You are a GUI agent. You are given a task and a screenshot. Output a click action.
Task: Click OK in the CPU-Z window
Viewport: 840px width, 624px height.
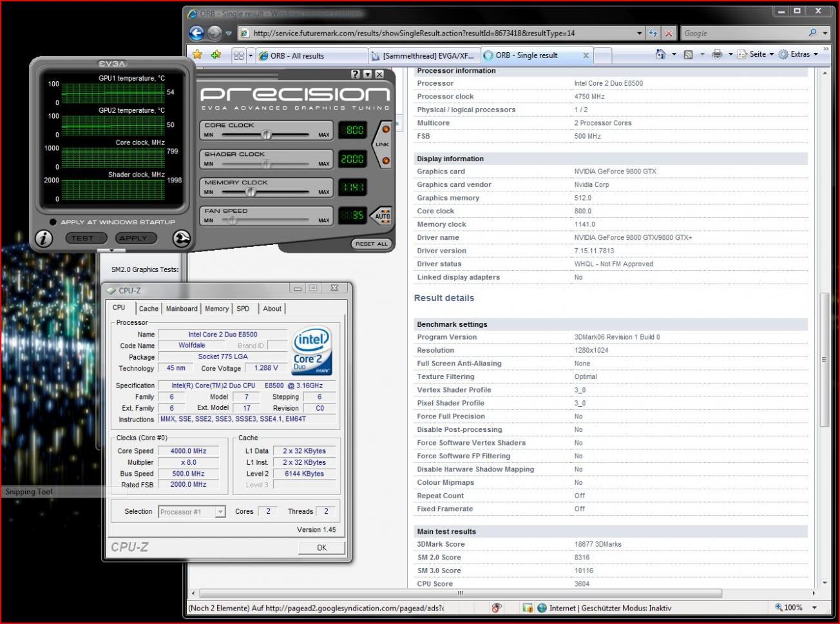(x=321, y=547)
